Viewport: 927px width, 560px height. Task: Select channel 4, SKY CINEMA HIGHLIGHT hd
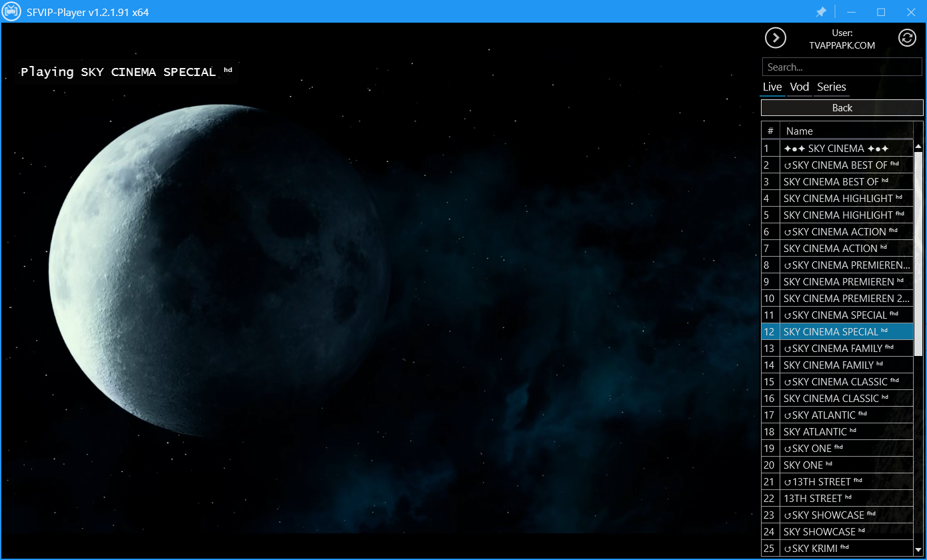pos(838,199)
